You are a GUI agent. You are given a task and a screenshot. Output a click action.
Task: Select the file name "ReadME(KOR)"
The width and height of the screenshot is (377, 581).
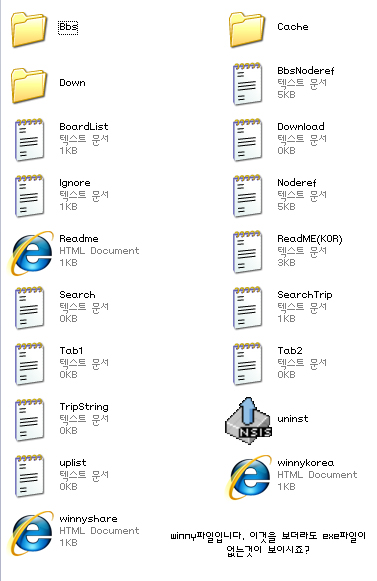[310, 239]
